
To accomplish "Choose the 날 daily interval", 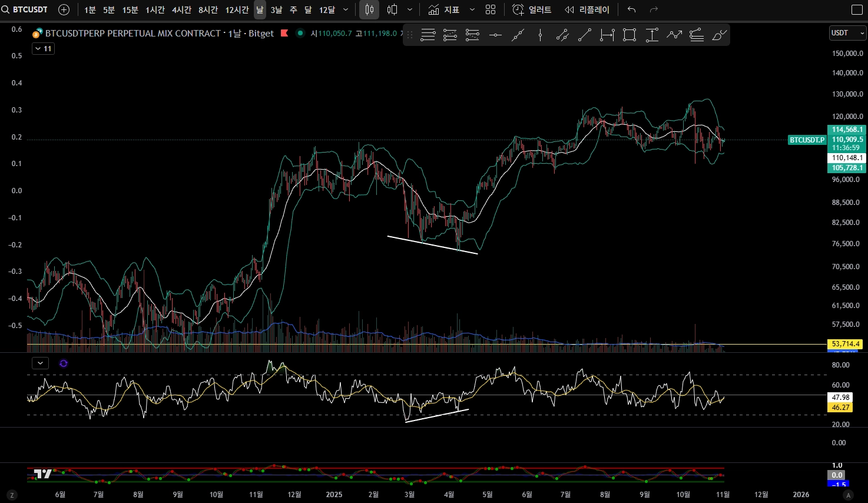I will point(260,9).
